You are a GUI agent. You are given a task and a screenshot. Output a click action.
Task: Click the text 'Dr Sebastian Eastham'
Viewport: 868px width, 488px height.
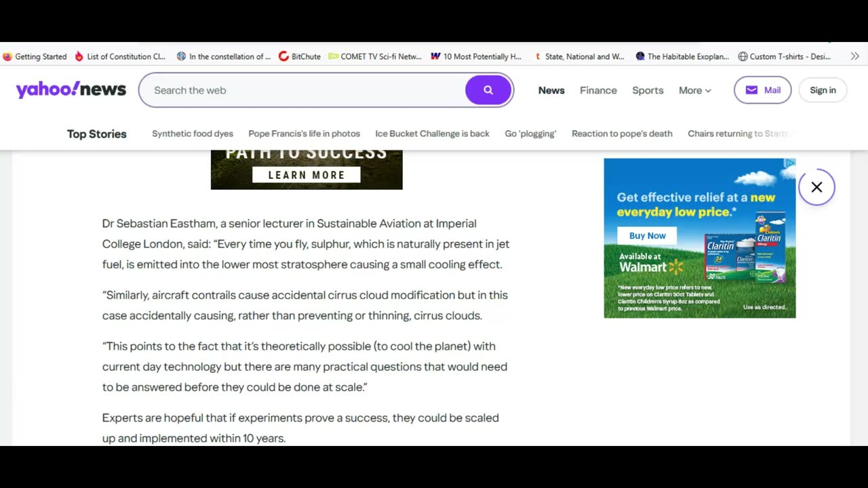[x=159, y=223]
